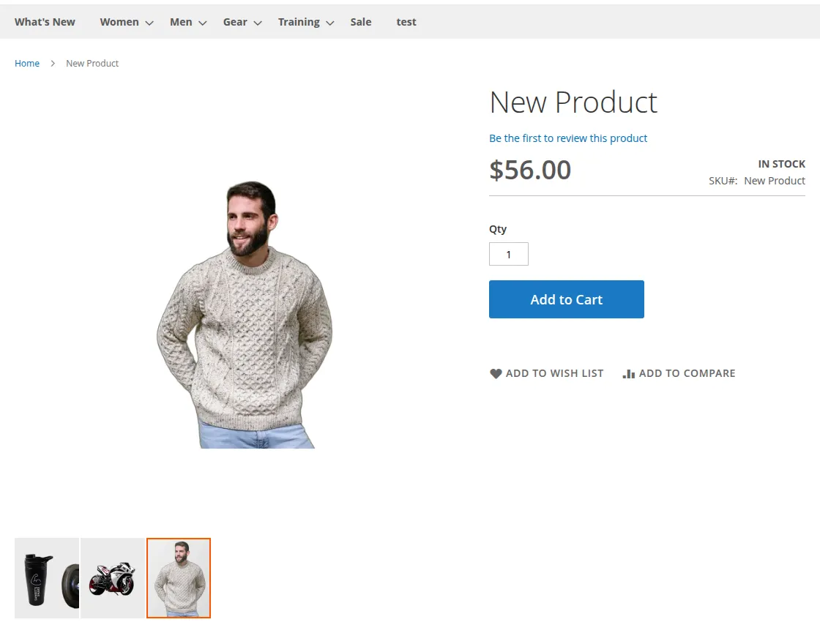
Task: Expand the Women menu chevron
Action: (x=149, y=23)
